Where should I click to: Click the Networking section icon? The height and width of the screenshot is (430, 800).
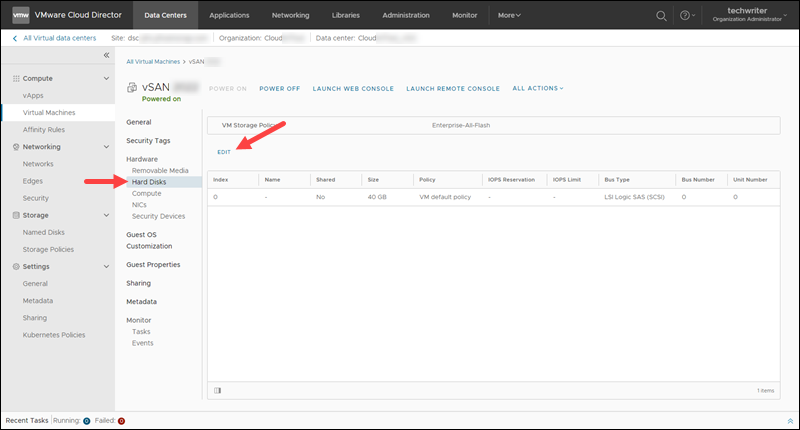[x=16, y=147]
